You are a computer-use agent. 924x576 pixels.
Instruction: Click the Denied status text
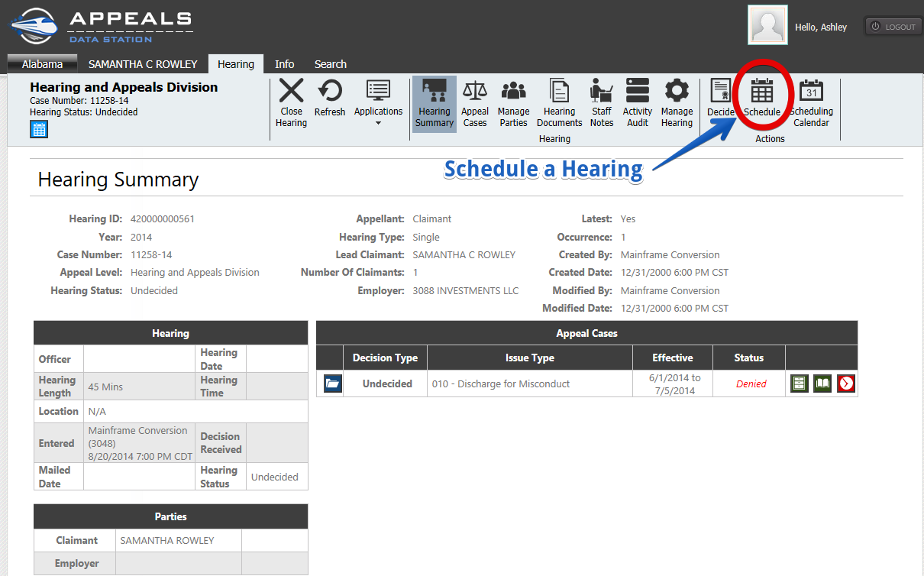751,384
